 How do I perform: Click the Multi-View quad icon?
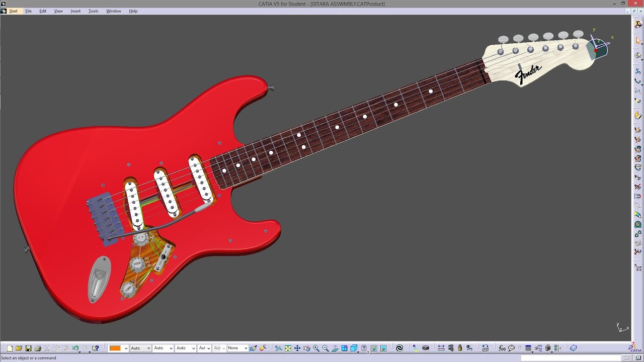point(345,348)
